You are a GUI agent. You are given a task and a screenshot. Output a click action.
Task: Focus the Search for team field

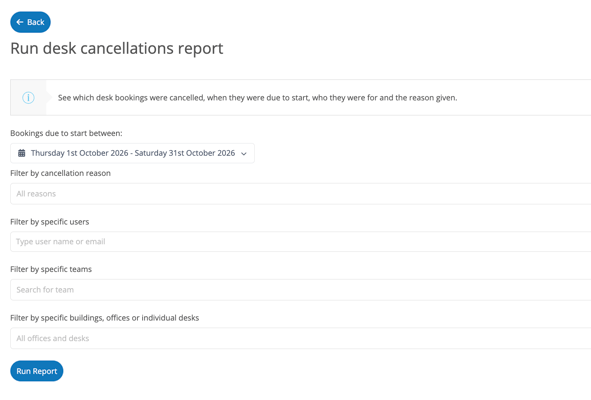coord(300,290)
